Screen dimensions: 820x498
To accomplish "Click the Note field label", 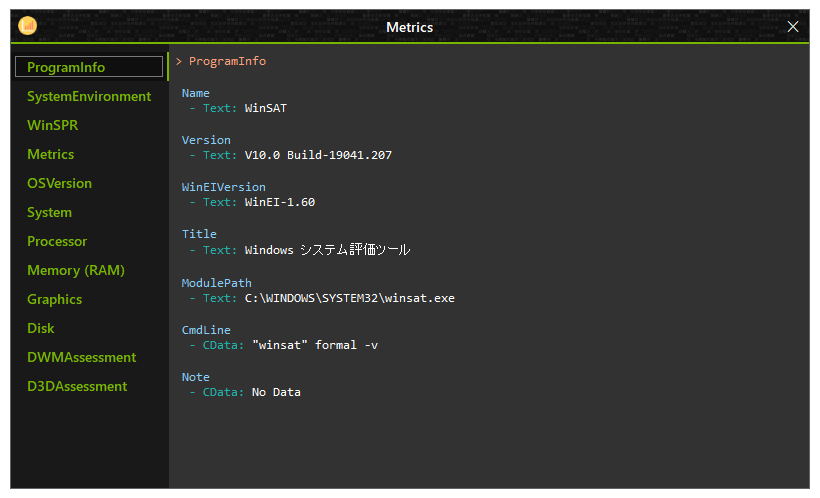I will pyautogui.click(x=196, y=377).
